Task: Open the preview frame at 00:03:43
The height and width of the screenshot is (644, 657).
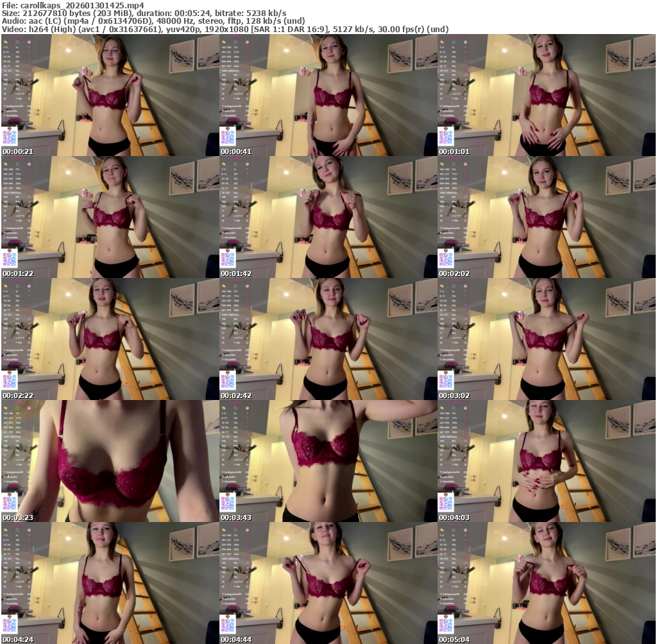Action: click(328, 461)
